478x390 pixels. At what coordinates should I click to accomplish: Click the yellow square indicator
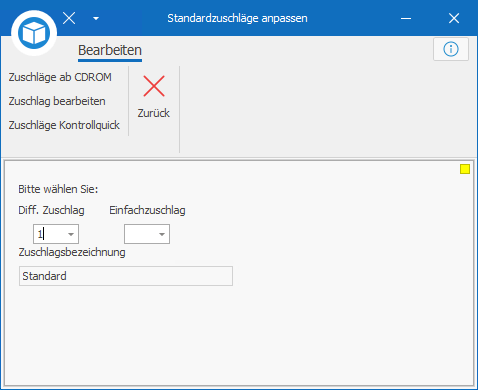click(465, 169)
